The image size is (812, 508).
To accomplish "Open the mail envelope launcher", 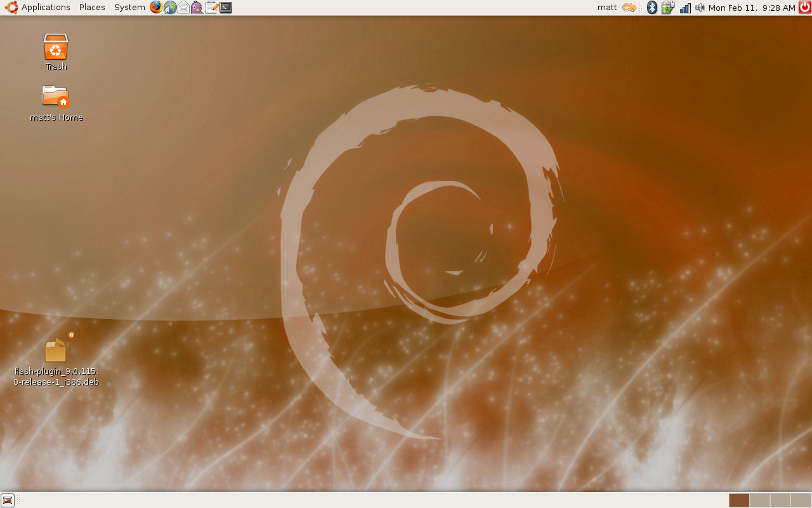I will 183,8.
